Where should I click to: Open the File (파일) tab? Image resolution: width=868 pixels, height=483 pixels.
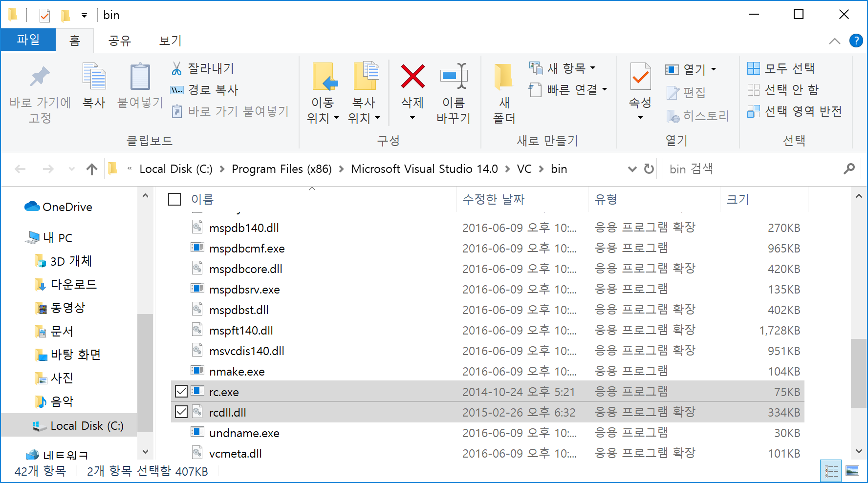point(28,40)
